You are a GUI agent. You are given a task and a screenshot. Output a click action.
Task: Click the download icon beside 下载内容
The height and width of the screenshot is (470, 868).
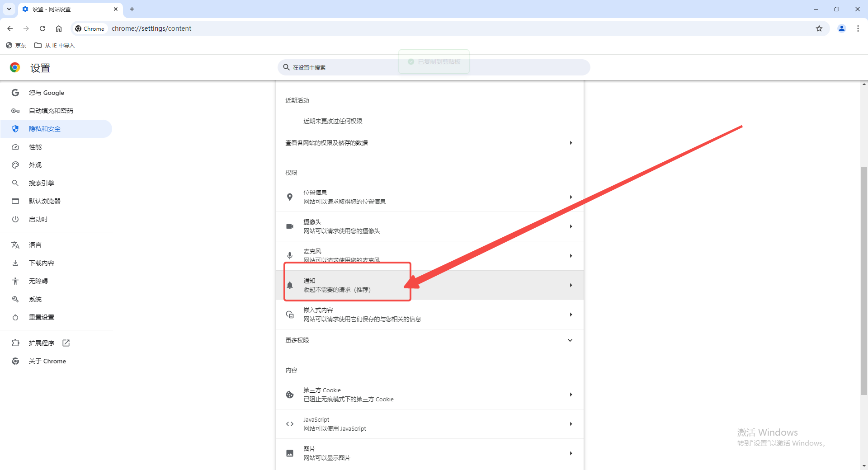click(x=15, y=263)
